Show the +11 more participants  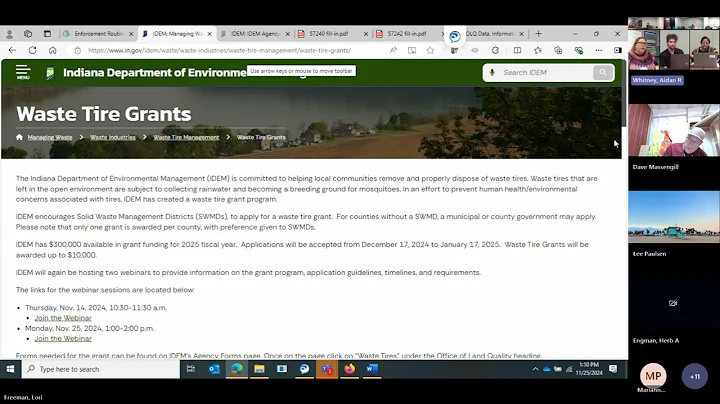point(695,376)
